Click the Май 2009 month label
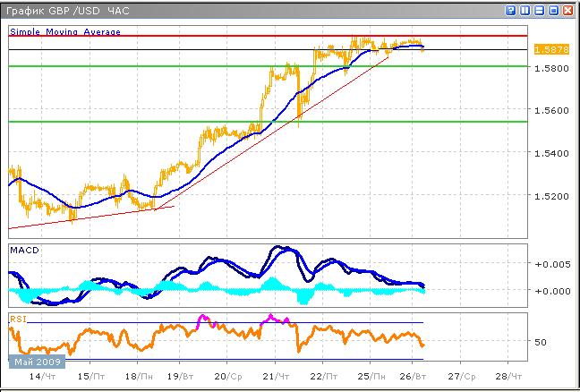The width and height of the screenshot is (580, 392). [34, 362]
